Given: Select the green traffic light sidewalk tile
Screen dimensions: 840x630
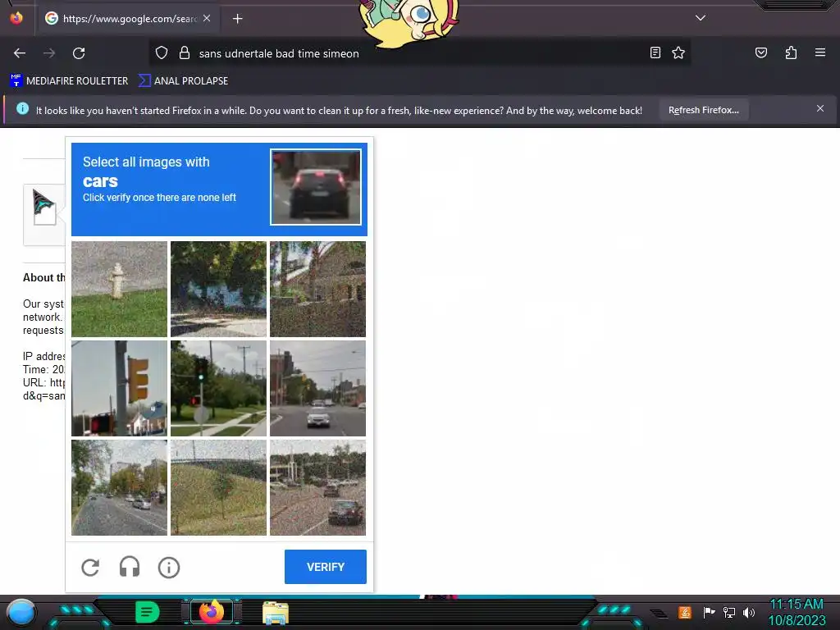Looking at the screenshot, I should click(x=218, y=388).
